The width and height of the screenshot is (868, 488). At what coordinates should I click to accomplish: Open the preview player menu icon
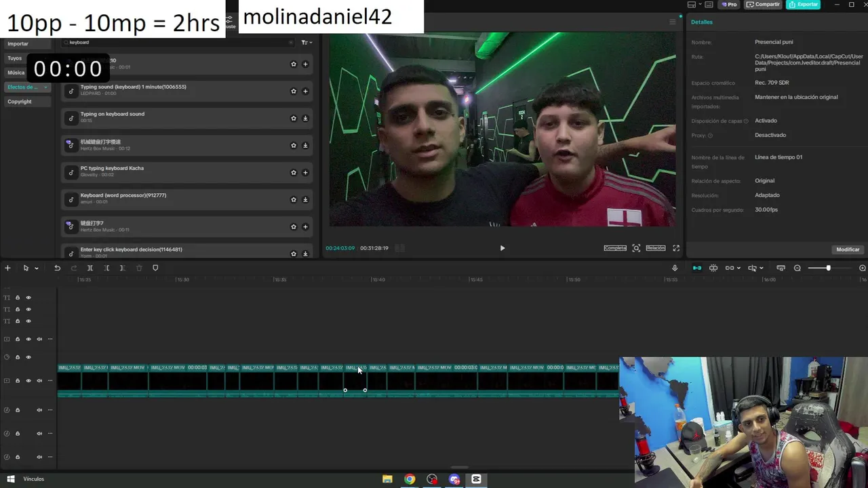click(x=673, y=22)
